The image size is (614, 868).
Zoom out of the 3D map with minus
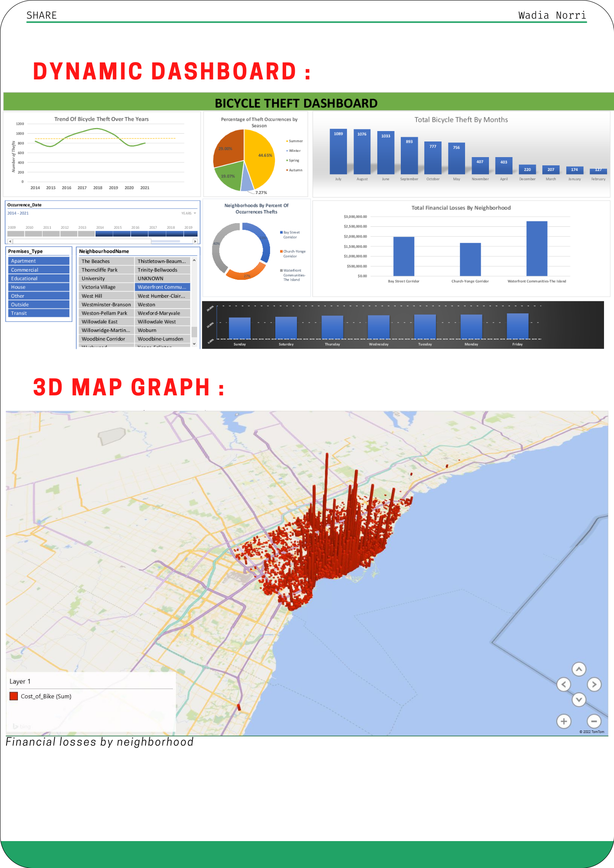pos(594,721)
